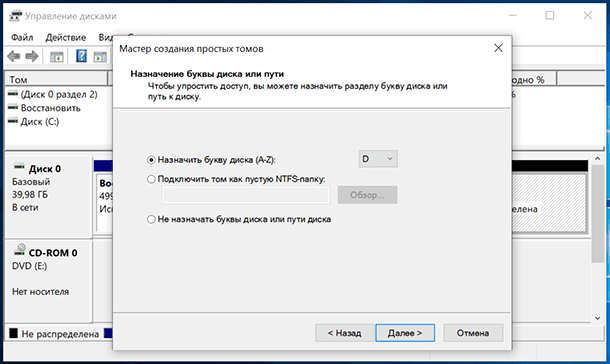Open the Файл menu

point(22,37)
